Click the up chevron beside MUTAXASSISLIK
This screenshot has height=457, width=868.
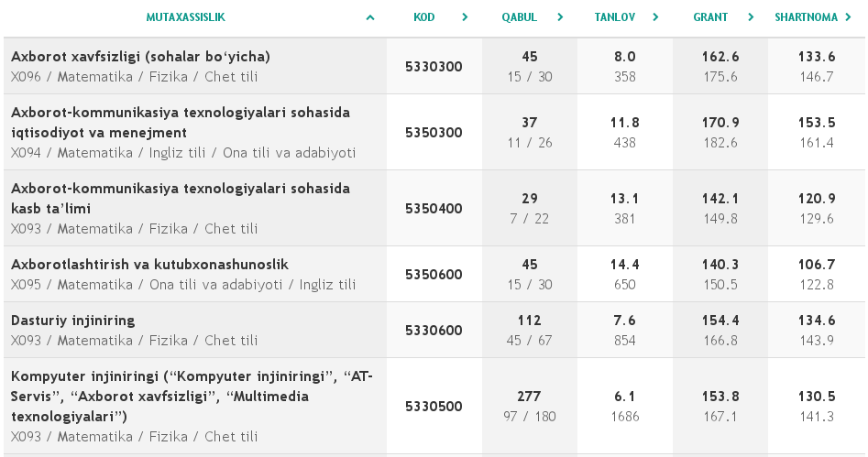[370, 17]
